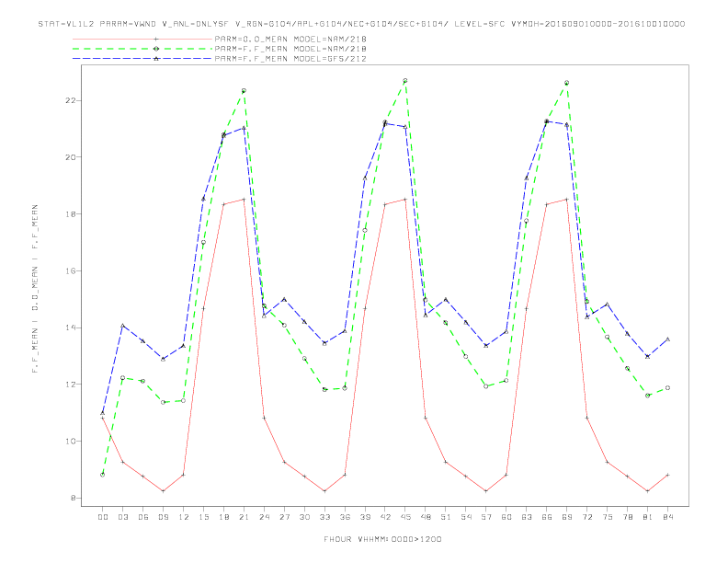Click y-axis tick label 22
728x563 pixels.
tap(70, 100)
